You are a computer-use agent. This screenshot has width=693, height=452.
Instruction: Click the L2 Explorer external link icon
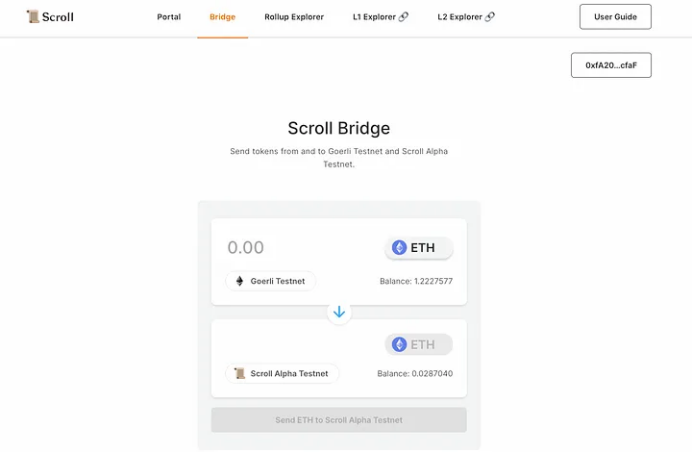click(489, 17)
